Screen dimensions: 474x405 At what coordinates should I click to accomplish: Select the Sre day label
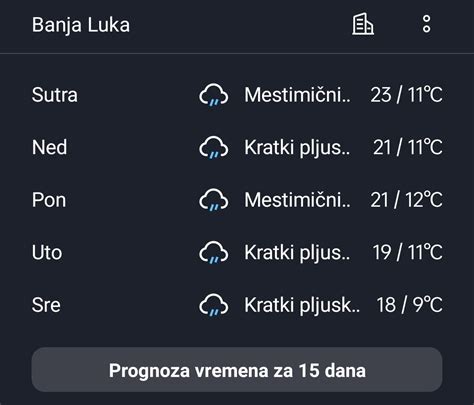pos(46,305)
